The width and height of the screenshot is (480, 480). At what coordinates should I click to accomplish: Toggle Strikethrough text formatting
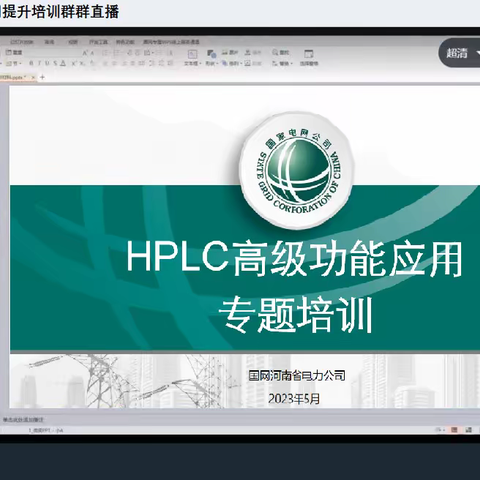tap(55, 63)
